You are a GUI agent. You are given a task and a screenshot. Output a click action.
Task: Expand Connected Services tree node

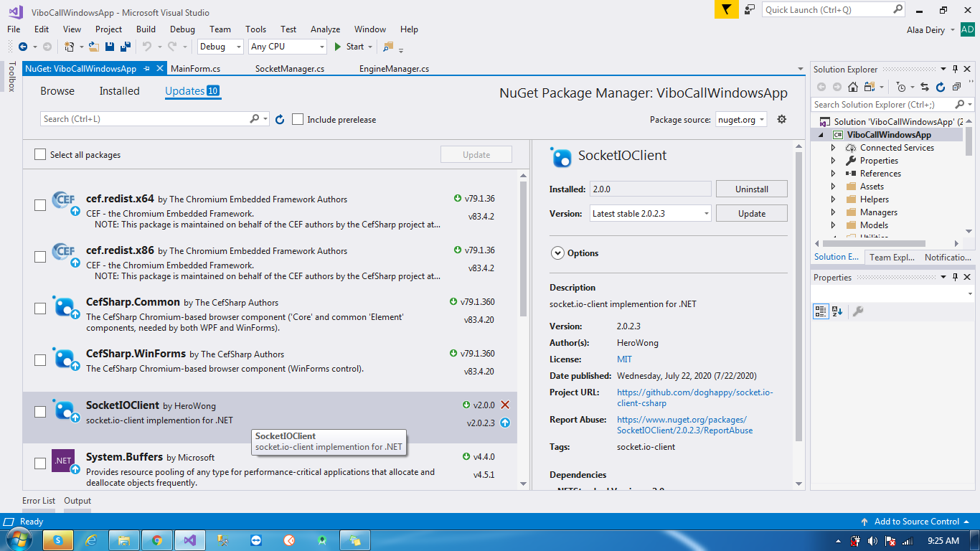[833, 148]
